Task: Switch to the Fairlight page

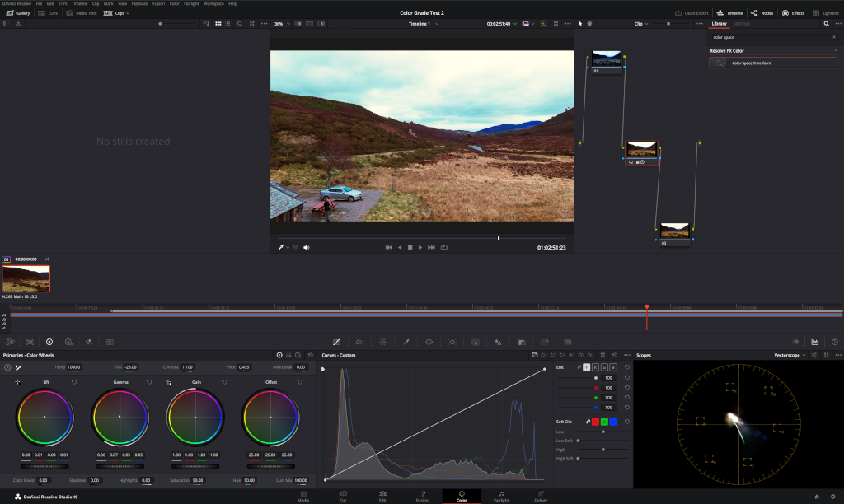Action: 501,497
